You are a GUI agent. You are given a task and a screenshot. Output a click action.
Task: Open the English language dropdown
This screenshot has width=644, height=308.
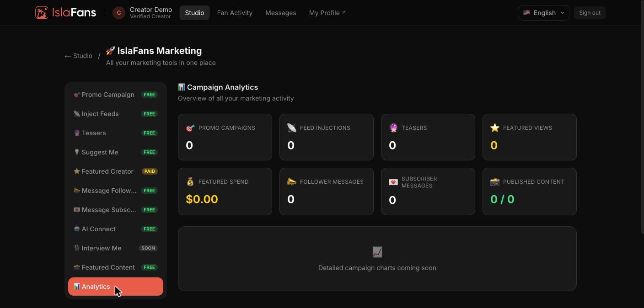point(544,13)
